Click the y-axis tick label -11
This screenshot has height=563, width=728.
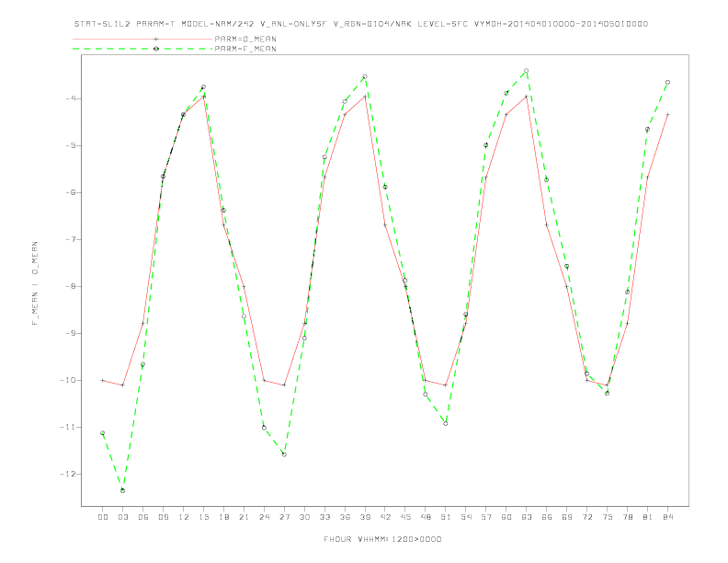tap(68, 427)
